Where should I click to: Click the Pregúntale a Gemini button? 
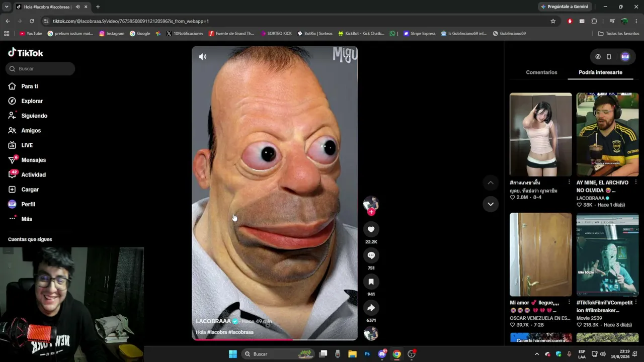coord(564,7)
